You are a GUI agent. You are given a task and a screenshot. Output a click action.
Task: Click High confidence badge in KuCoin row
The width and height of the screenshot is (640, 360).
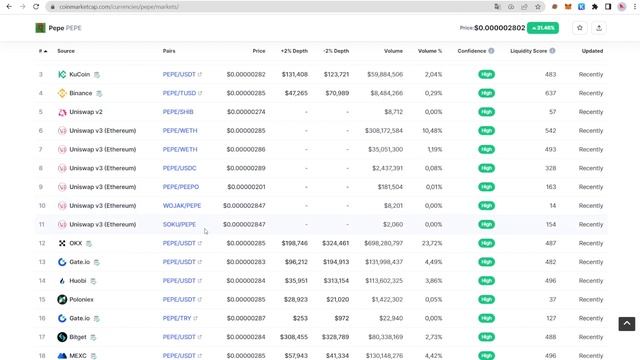coord(486,74)
